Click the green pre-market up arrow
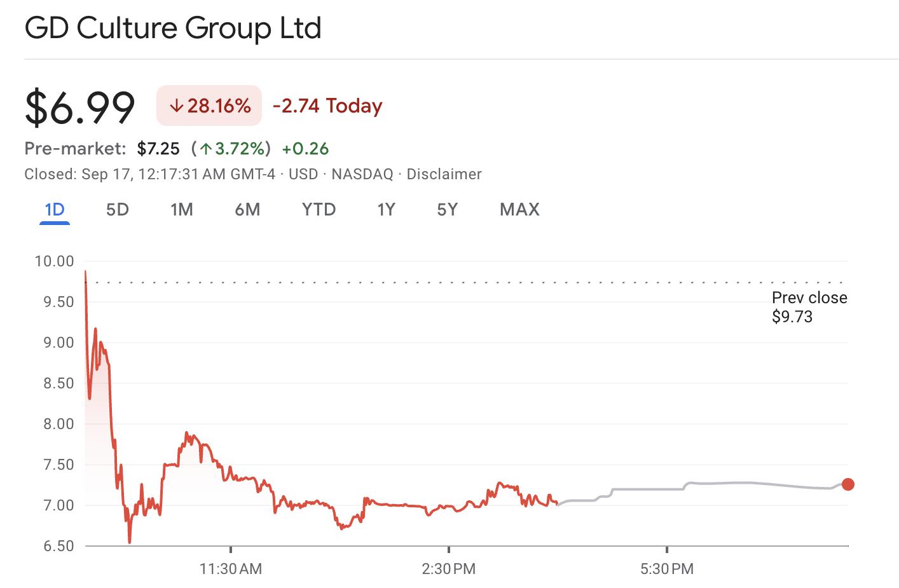This screenshot has height=588, width=899. tap(206, 149)
